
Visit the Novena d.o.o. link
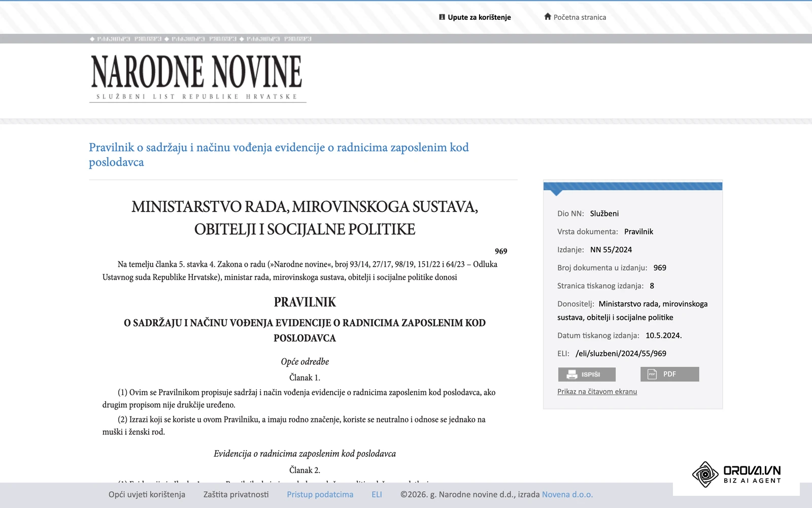point(567,494)
